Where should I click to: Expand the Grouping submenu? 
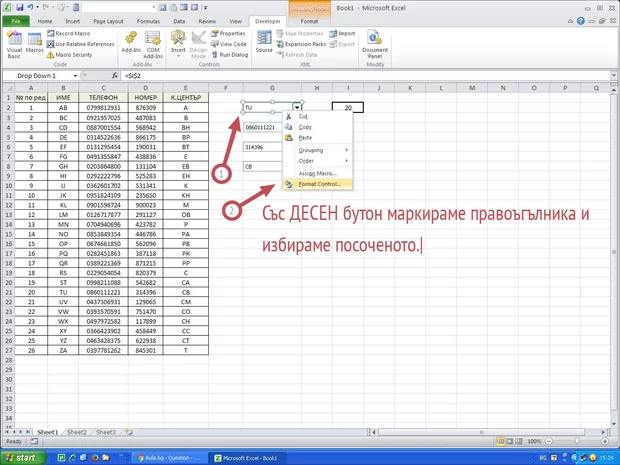(318, 150)
